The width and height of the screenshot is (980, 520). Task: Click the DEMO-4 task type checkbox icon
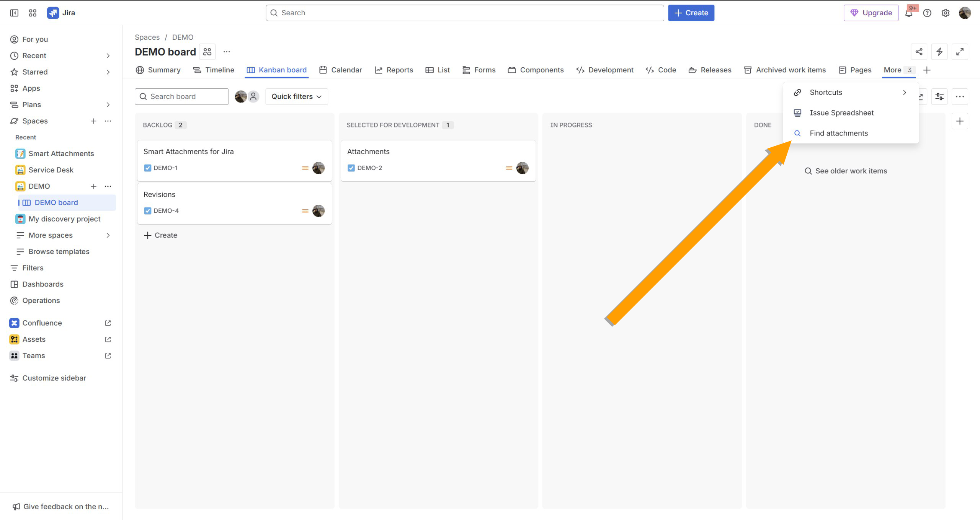click(x=147, y=211)
